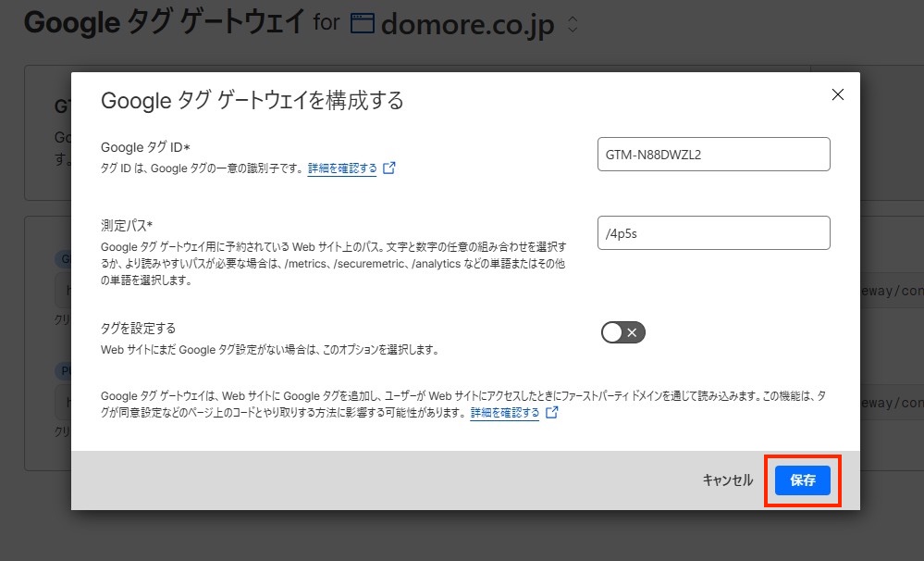Click the 測定パス* label
924x561 pixels.
[x=127, y=225]
